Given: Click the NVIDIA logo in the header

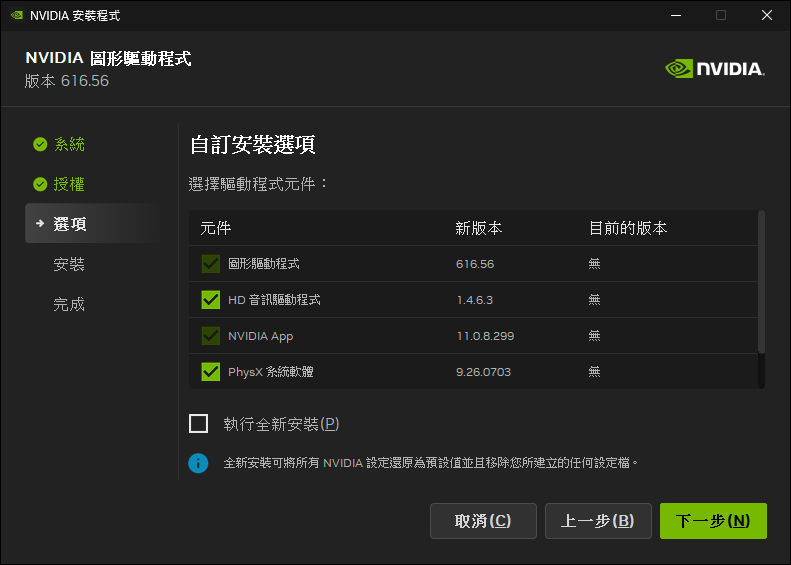Looking at the screenshot, I should pos(715,69).
